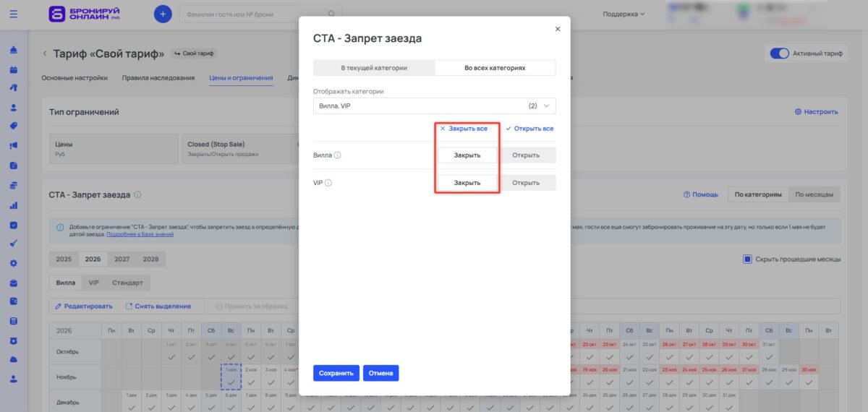Image resolution: width=868 pixels, height=412 pixels.
Task: Close the CTA dialog with X icon
Action: 557,29
